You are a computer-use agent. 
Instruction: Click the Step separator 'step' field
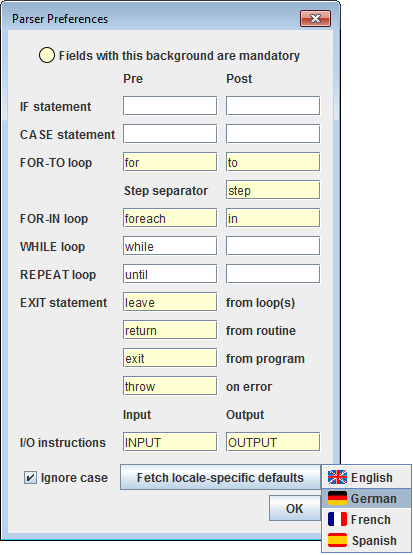tap(273, 190)
